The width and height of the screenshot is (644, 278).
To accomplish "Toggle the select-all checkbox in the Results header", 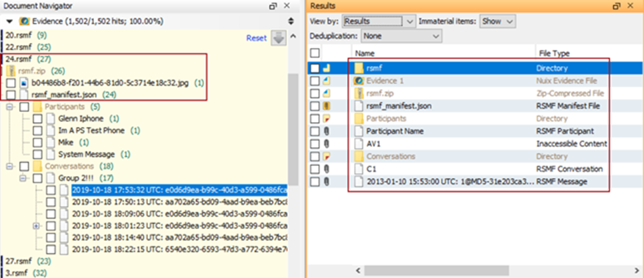I will [315, 53].
